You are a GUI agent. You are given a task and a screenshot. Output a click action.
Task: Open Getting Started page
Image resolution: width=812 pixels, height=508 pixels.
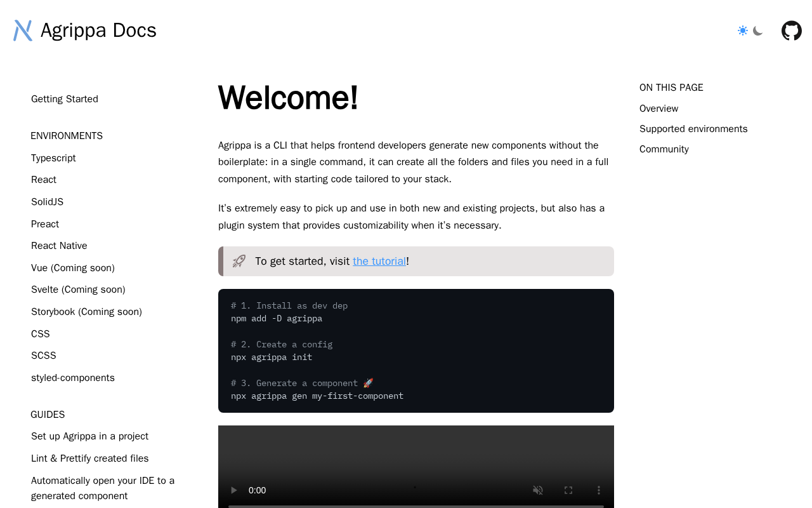[65, 99]
